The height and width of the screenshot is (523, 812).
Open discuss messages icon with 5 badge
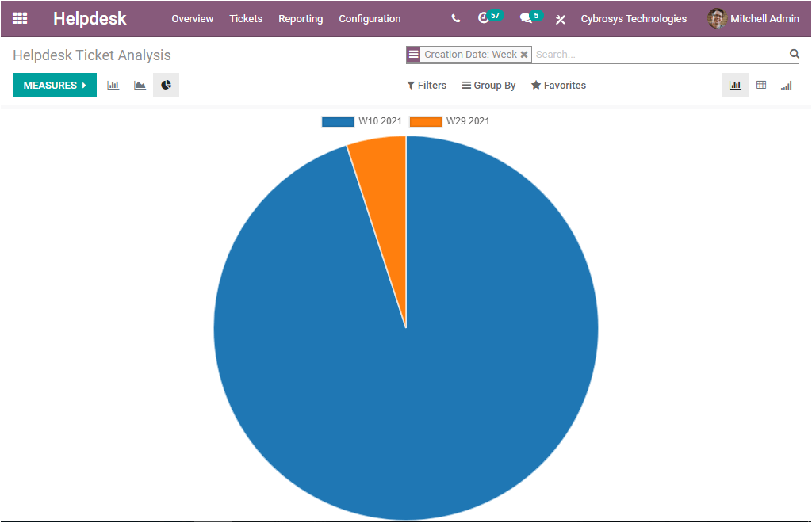[530, 17]
